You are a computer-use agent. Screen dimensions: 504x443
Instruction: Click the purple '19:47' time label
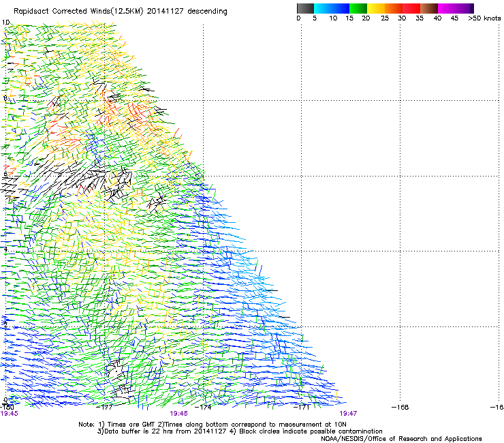coord(348,414)
